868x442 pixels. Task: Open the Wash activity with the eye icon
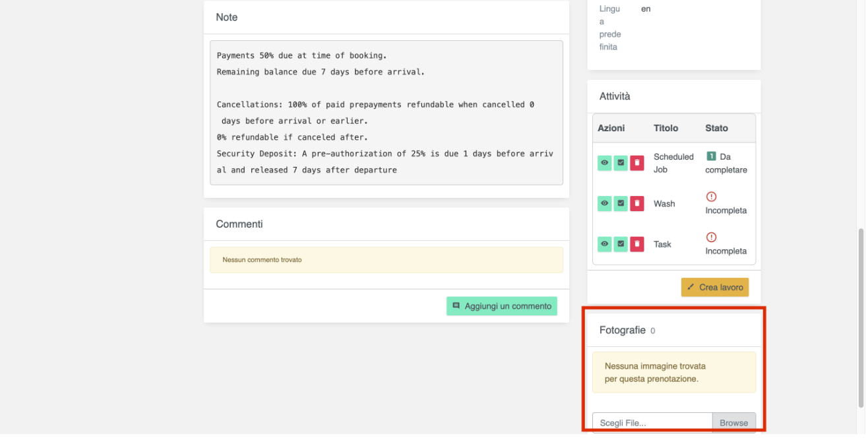coord(604,204)
